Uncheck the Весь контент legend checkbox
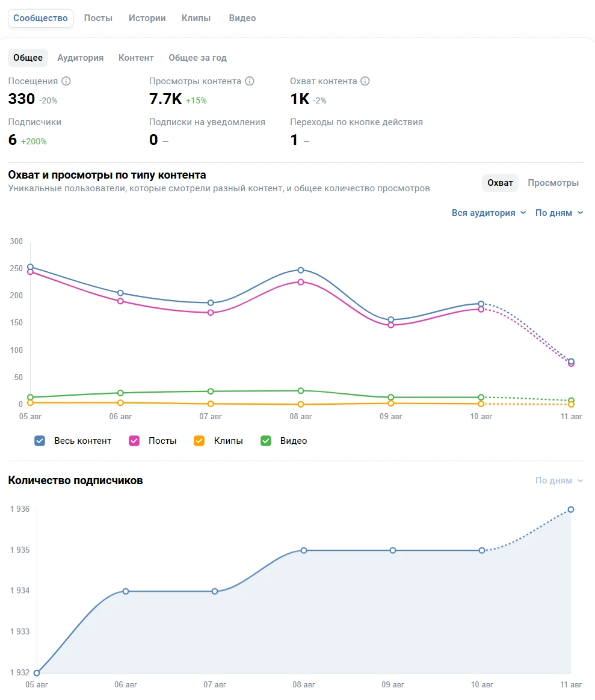 pos(40,441)
